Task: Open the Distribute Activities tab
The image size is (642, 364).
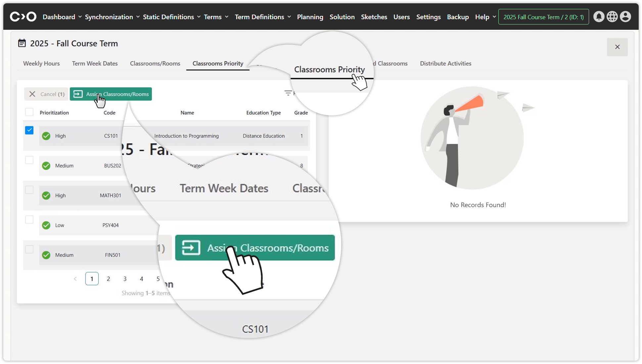Action: 445,64
